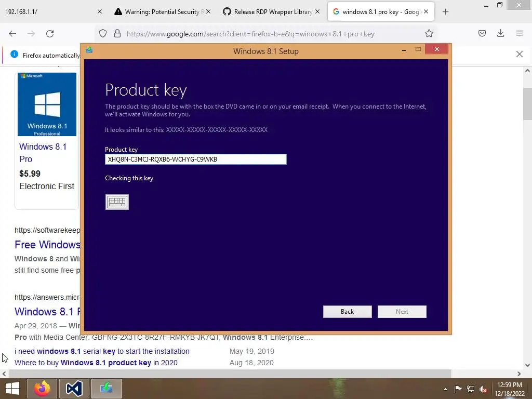Close the Potential Security Risk tab

coord(208,11)
